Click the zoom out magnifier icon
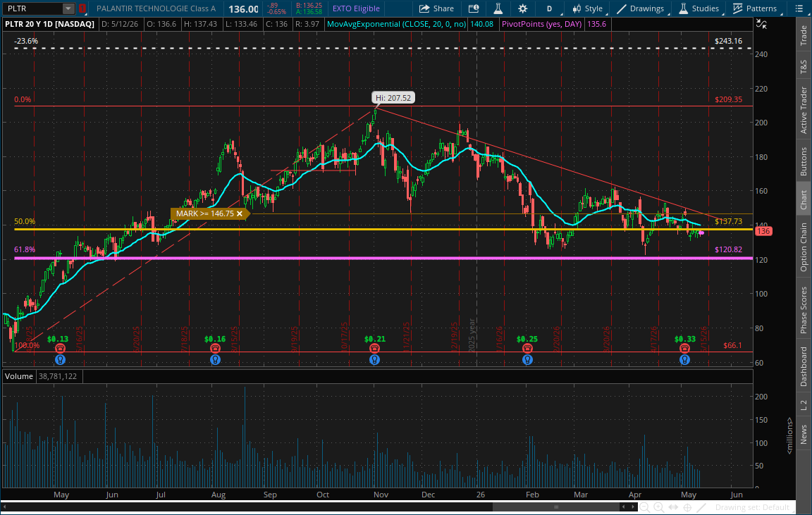The image size is (812, 515). [644, 508]
